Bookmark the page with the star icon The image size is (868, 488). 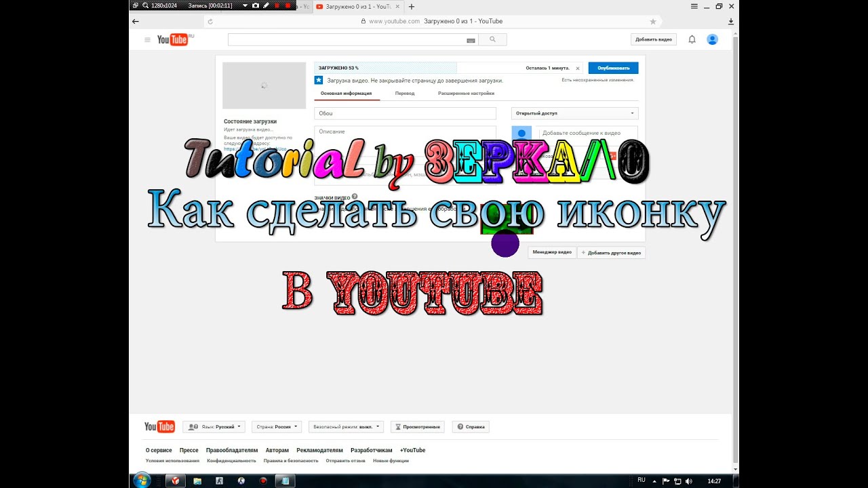pyautogui.click(x=653, y=22)
